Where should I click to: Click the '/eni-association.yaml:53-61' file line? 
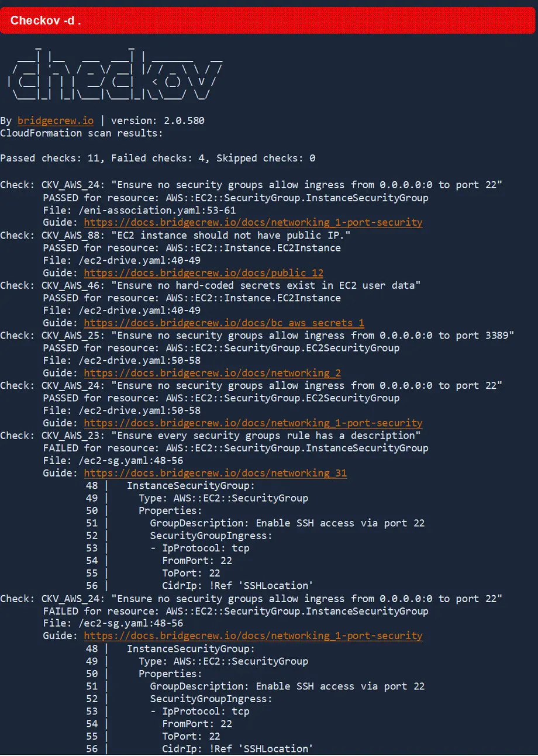click(x=139, y=210)
